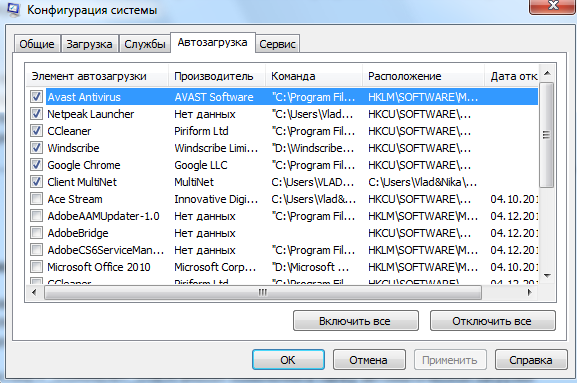Click the horizontal scrollbar thumb
Image resolution: width=577 pixels, height=383 pixels.
263,292
